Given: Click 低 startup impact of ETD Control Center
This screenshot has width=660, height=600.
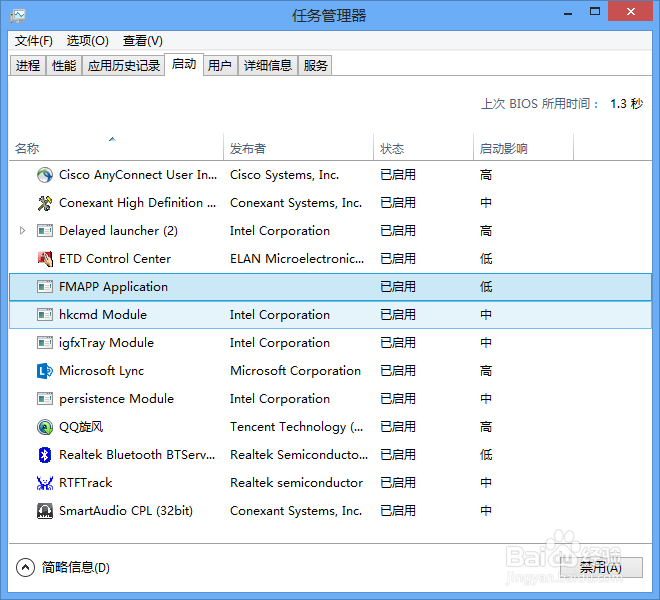Looking at the screenshot, I should [486, 259].
